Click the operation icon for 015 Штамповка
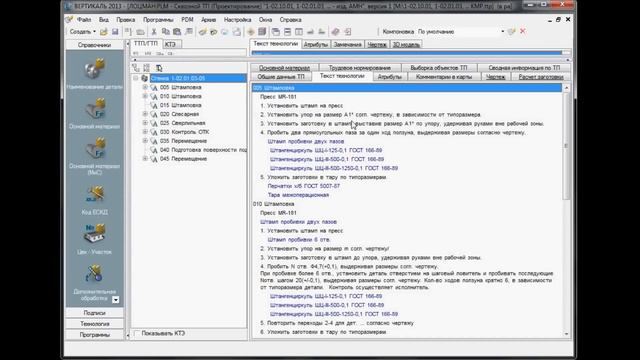The height and width of the screenshot is (360, 640). (x=154, y=105)
